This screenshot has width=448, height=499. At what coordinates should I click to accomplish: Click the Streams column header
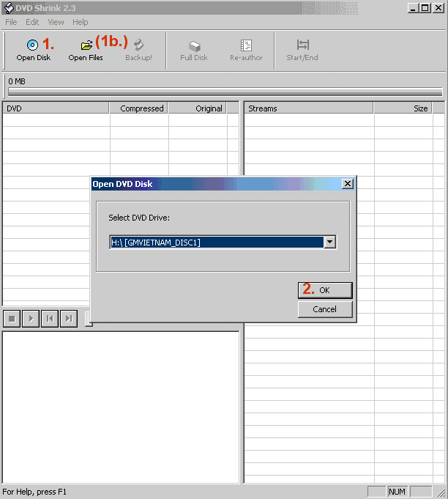point(309,108)
